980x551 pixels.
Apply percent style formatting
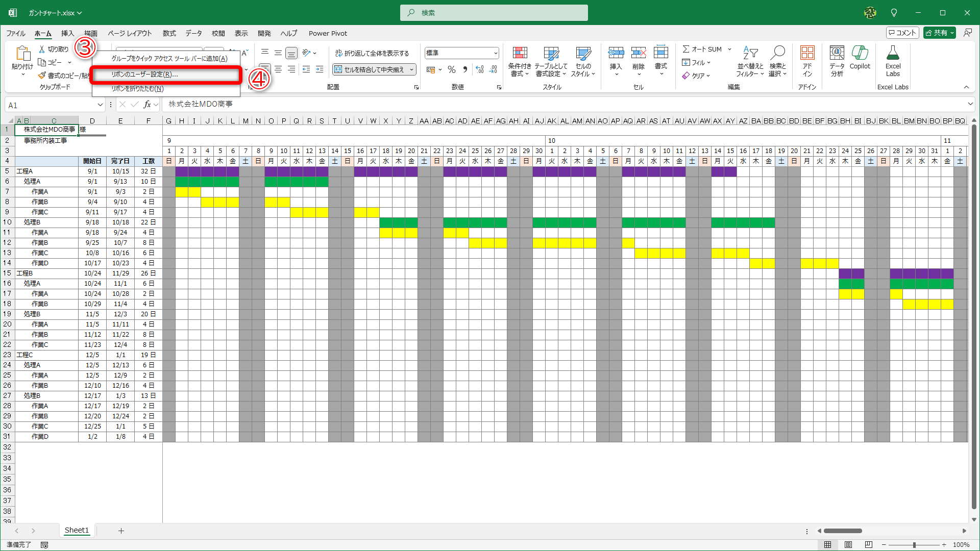451,69
